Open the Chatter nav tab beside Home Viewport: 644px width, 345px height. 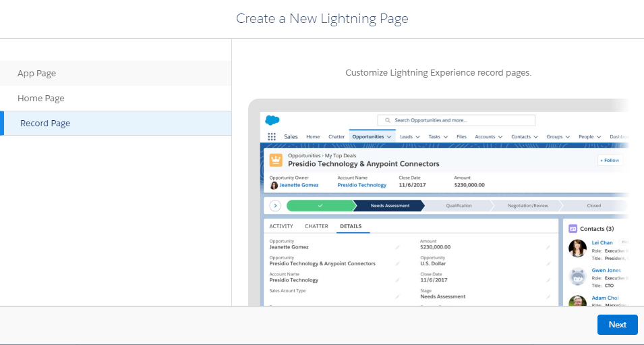336,136
